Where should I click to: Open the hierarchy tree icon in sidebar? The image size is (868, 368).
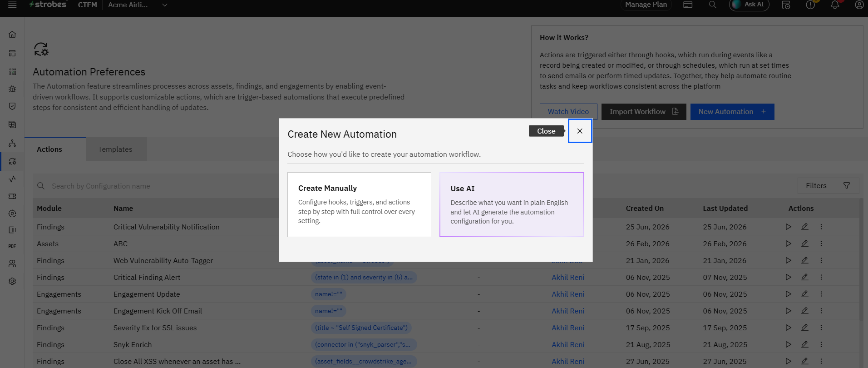click(x=12, y=143)
